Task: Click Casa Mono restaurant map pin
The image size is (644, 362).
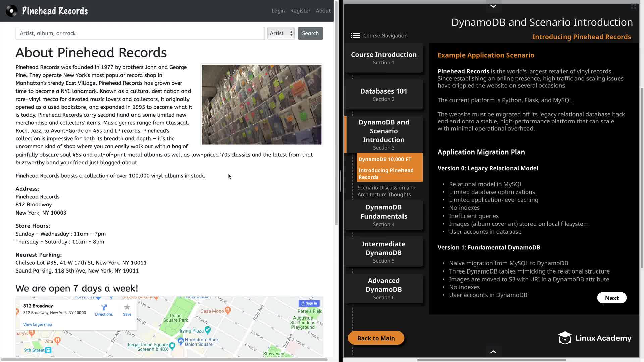Action: click(x=228, y=310)
